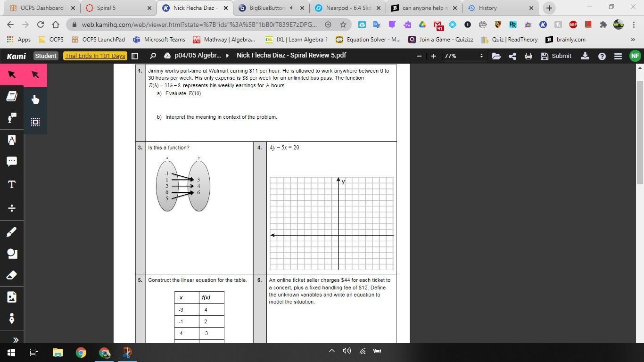Select the Comment speech bubble tool
The image size is (644, 362).
12,161
